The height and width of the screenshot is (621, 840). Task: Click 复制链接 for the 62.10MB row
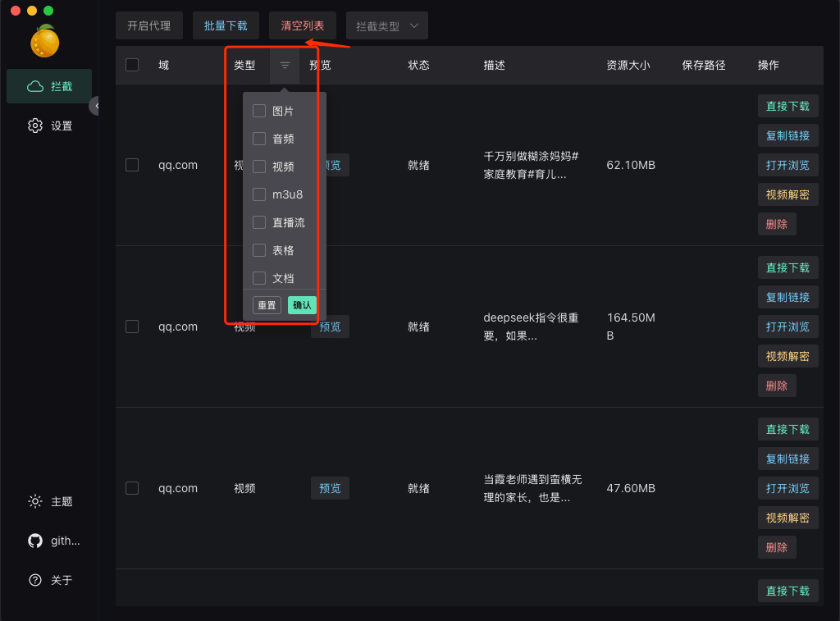pyautogui.click(x=787, y=135)
